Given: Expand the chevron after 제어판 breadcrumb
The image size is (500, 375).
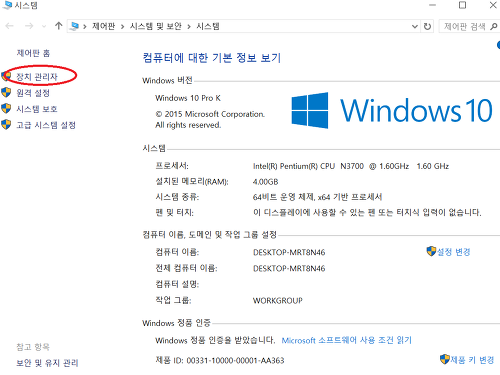Looking at the screenshot, I should tap(122, 27).
